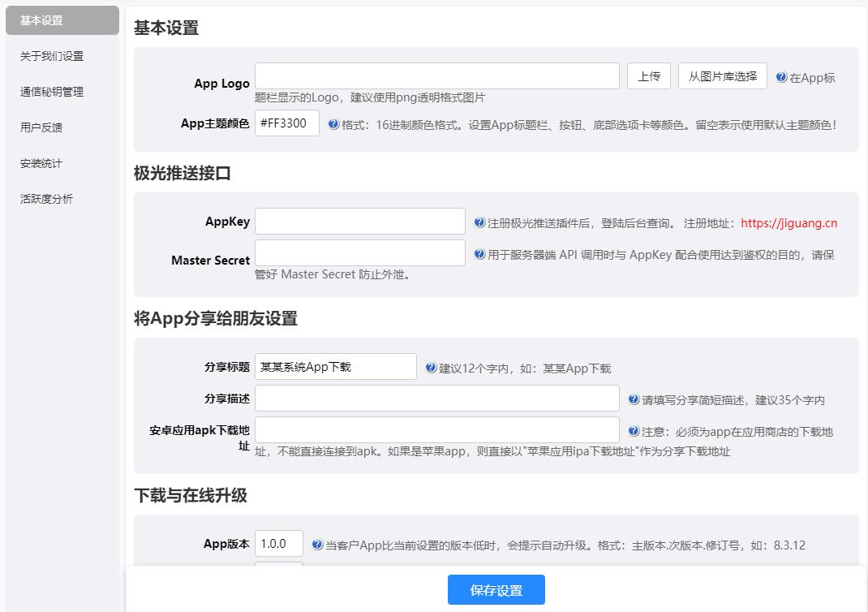The image size is (868, 612).
Task: Go to 用户反馈 section
Action: coord(41,127)
